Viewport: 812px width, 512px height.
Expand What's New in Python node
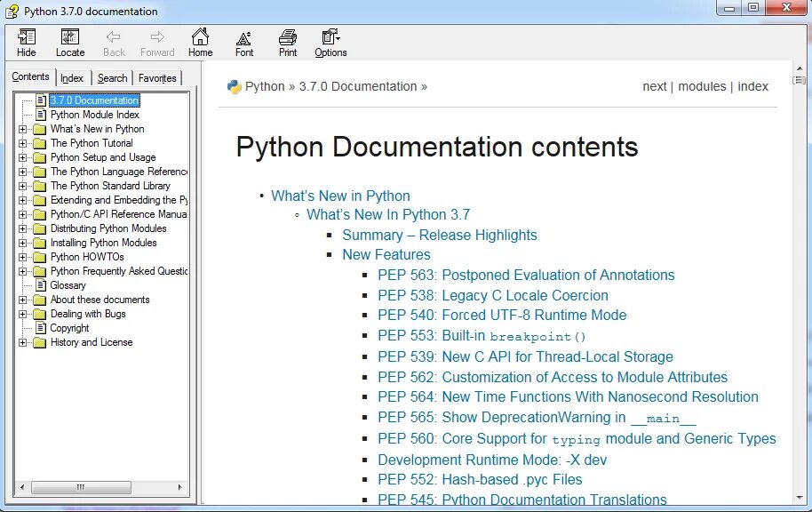(22, 129)
